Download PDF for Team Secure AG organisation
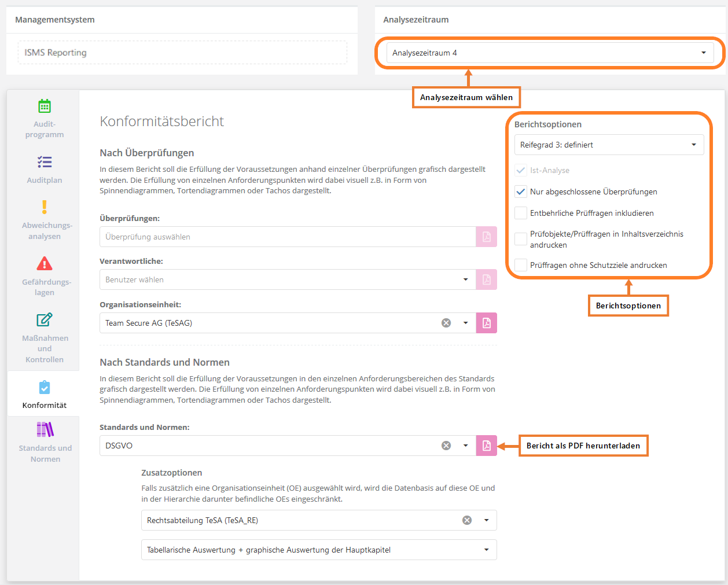The image size is (728, 585). pyautogui.click(x=486, y=323)
